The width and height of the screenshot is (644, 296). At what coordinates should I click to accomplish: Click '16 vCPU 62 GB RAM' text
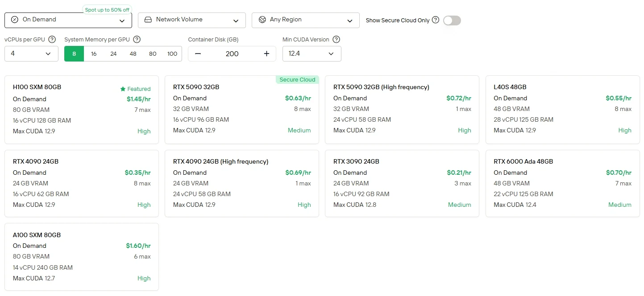tap(41, 194)
